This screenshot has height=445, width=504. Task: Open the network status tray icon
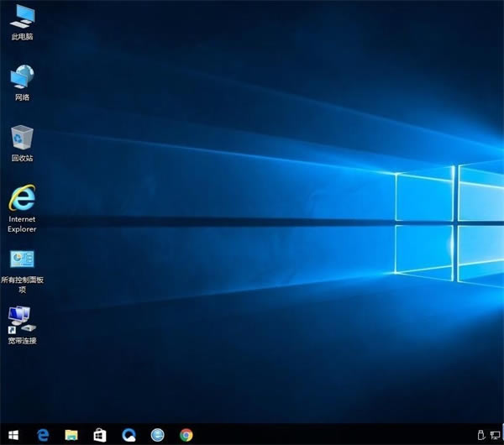[x=495, y=435]
